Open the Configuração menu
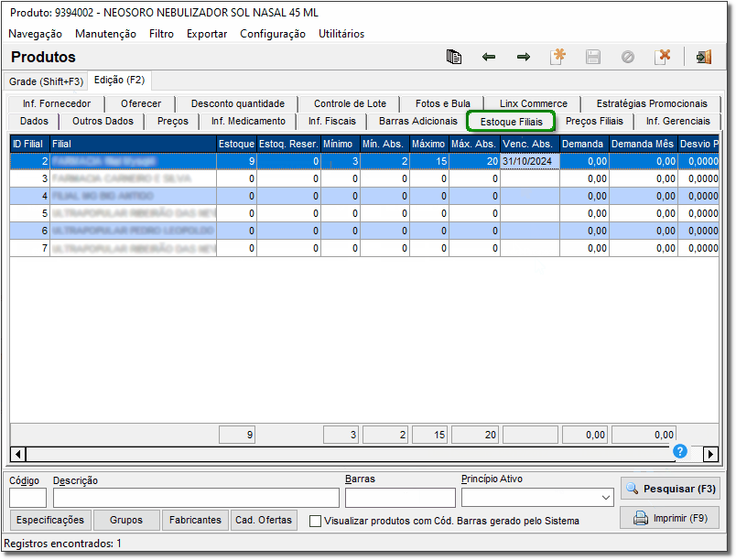Viewport: 736px width, 560px height. [x=273, y=34]
